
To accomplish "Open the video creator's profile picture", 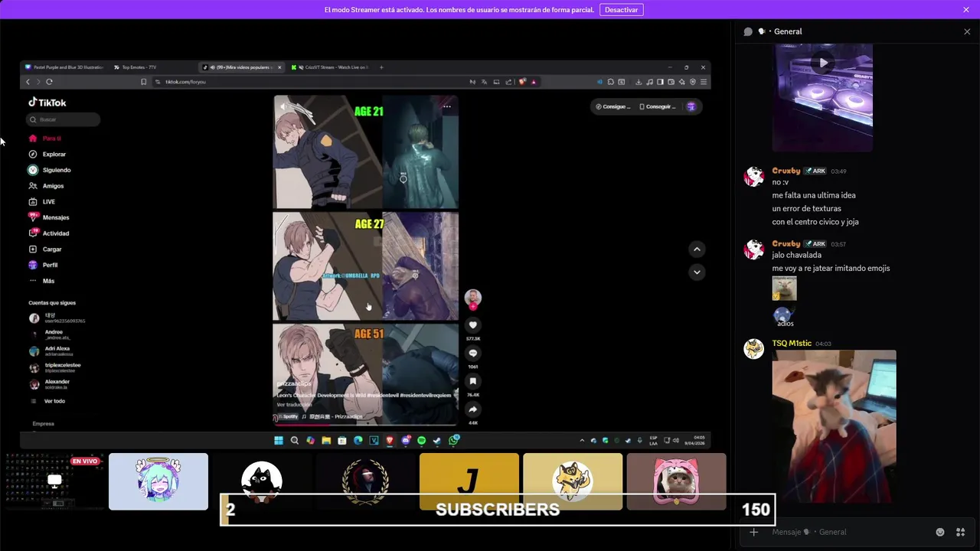I will click(473, 298).
